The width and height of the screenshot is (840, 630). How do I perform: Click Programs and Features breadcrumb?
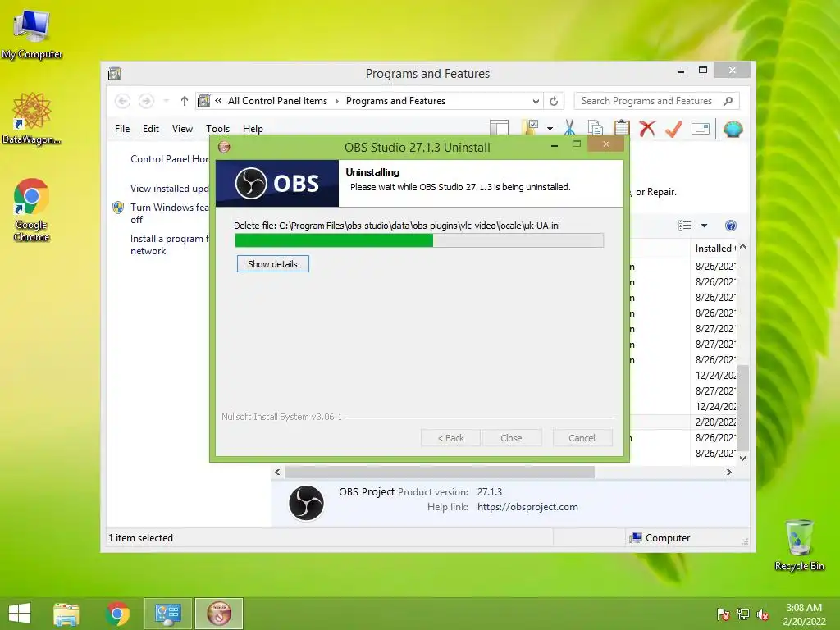[395, 101]
